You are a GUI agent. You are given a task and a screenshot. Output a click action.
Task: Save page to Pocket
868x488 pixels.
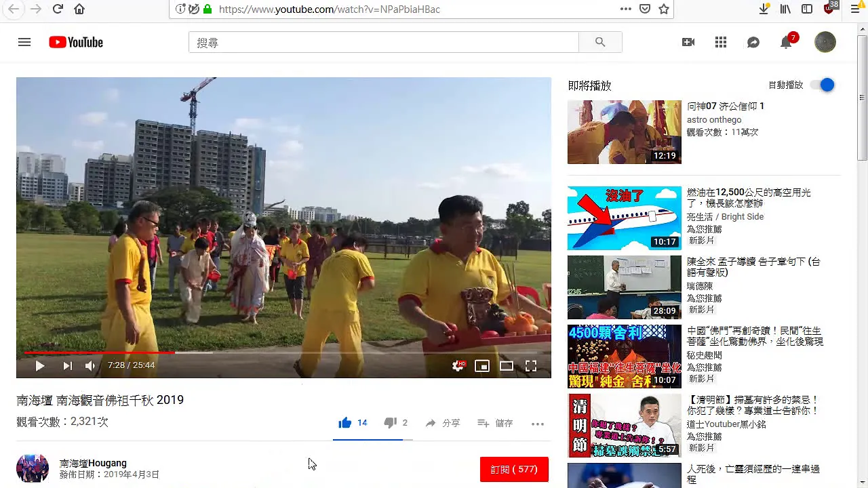tap(645, 9)
